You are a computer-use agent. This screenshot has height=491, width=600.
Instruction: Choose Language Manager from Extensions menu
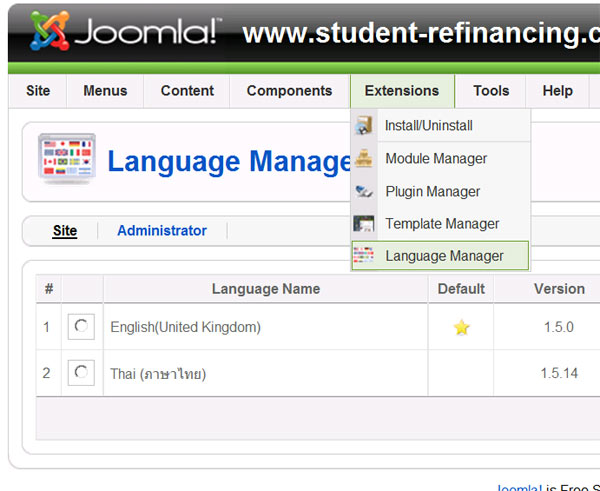pos(440,256)
